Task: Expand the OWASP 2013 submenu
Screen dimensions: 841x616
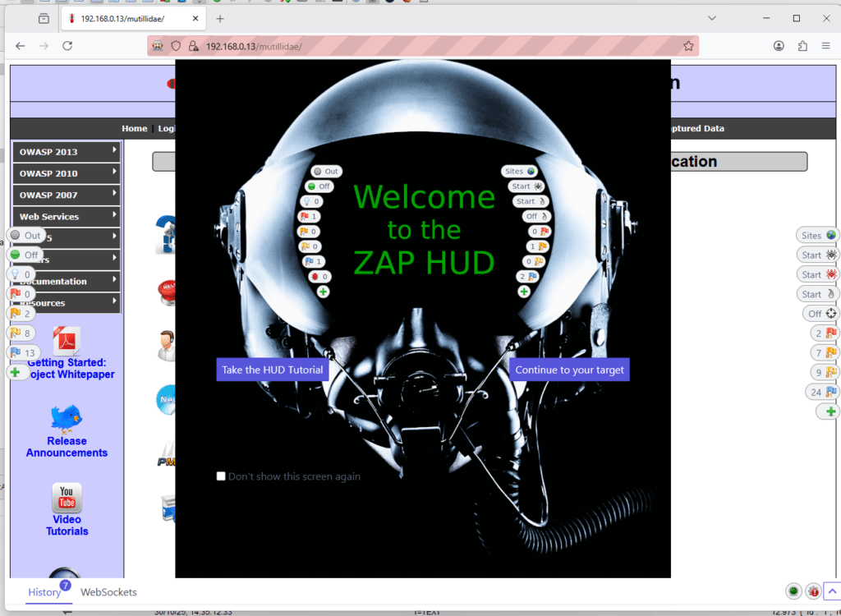Action: [66, 152]
